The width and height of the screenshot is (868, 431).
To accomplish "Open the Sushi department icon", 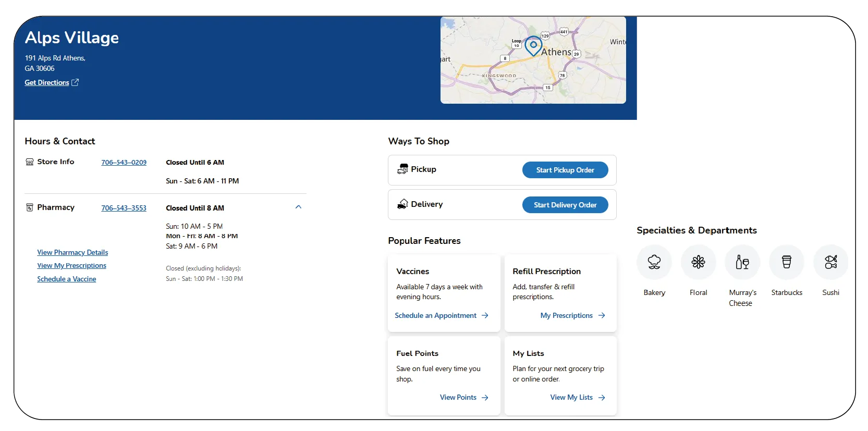I will point(830,262).
